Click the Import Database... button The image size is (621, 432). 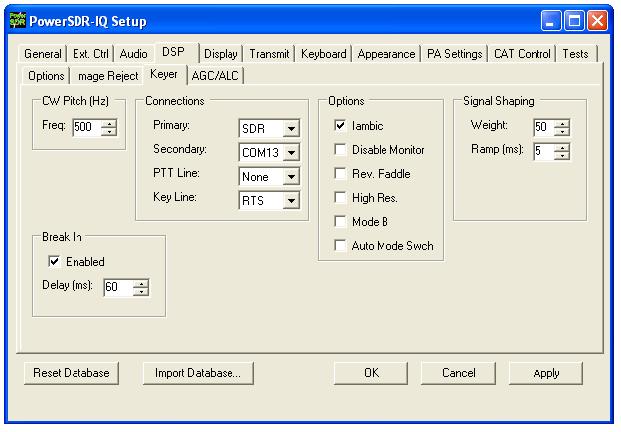[x=198, y=373]
